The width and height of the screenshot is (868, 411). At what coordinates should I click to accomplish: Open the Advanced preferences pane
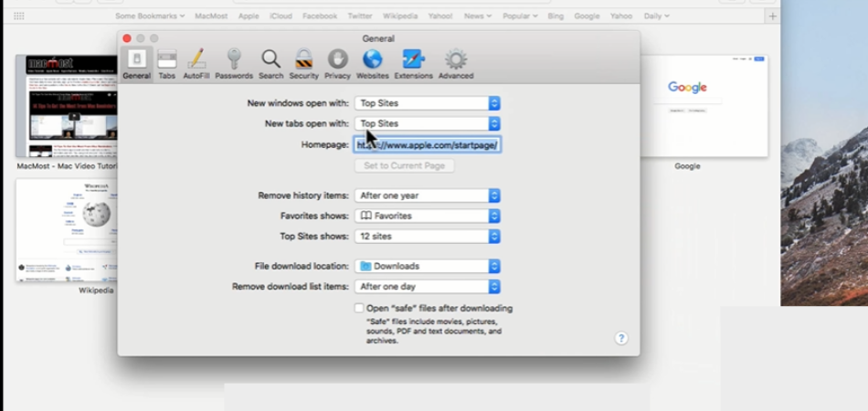[x=456, y=64]
